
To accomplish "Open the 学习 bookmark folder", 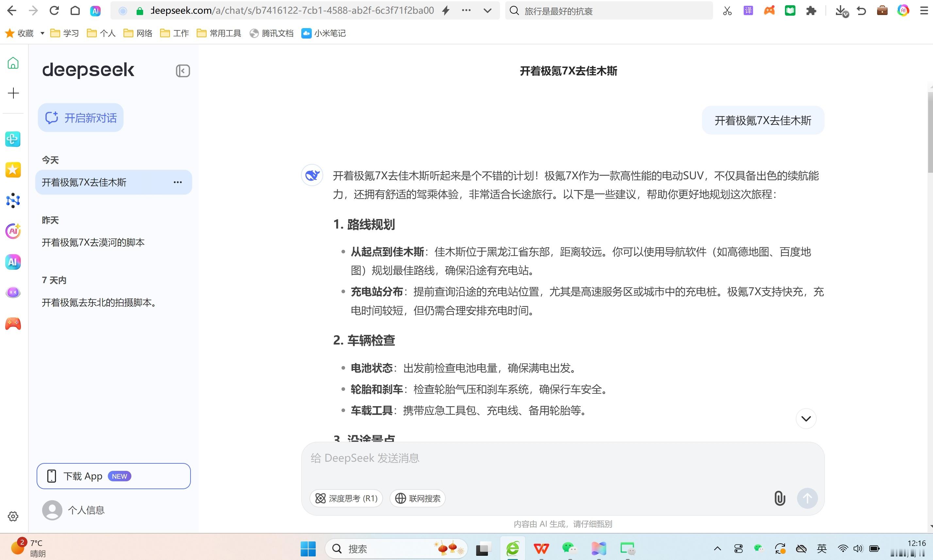I will point(65,33).
